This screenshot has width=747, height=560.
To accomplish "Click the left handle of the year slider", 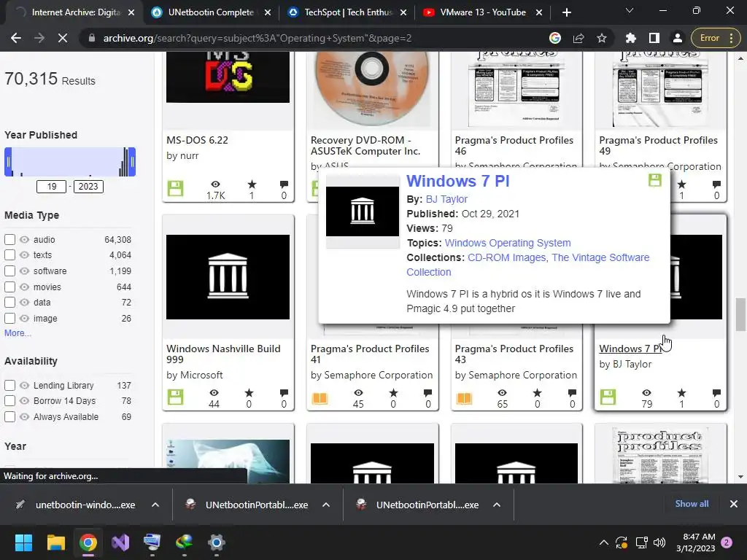I will 8,162.
